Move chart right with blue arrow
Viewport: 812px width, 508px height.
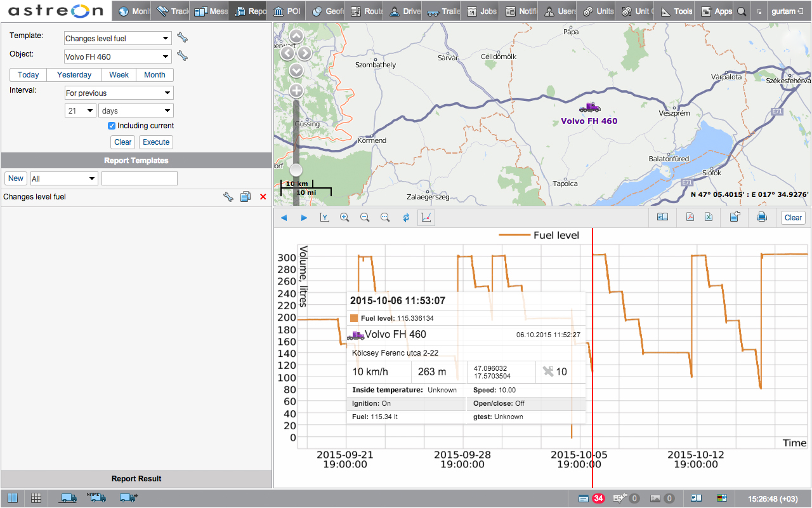304,218
